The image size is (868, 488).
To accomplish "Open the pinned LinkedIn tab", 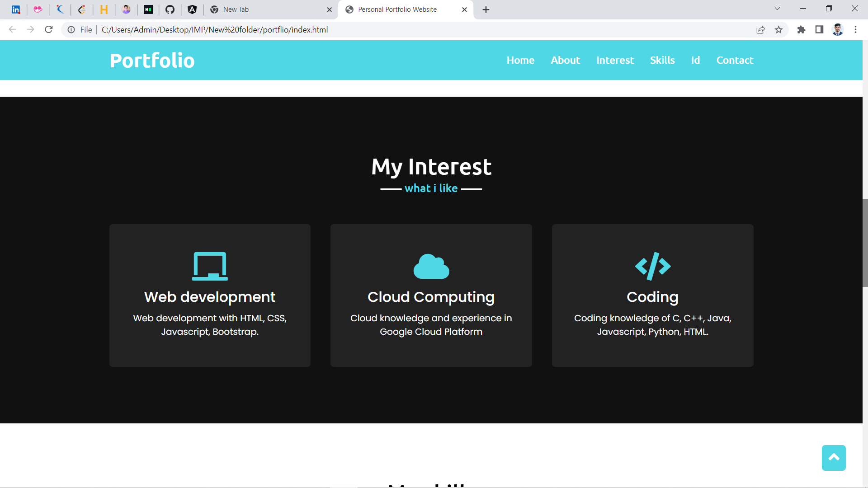I will point(16,9).
